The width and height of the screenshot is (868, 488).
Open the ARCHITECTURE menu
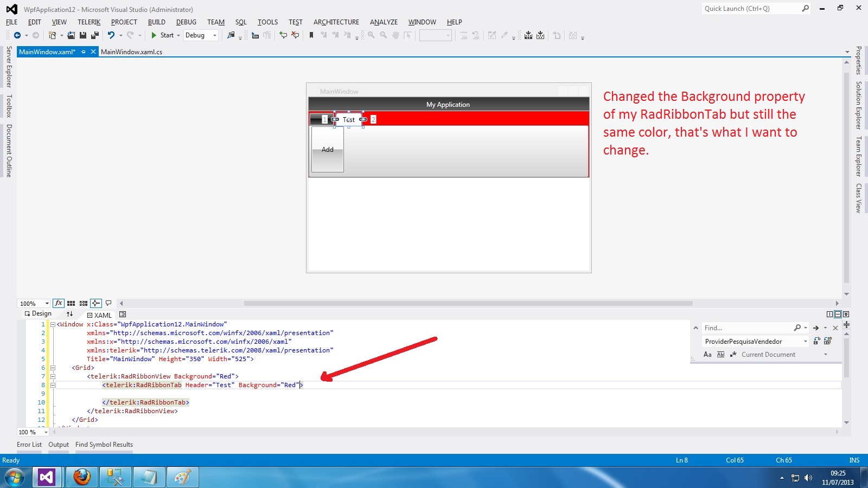(x=336, y=22)
